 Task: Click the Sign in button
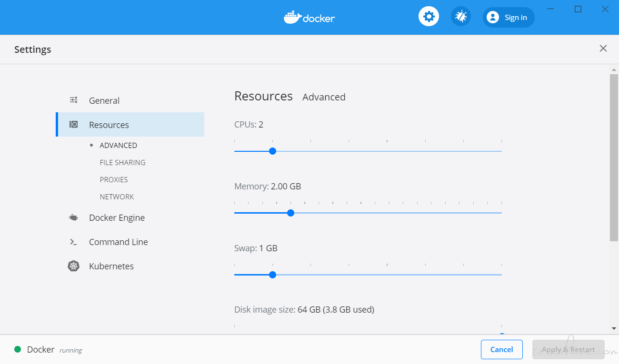pos(509,18)
